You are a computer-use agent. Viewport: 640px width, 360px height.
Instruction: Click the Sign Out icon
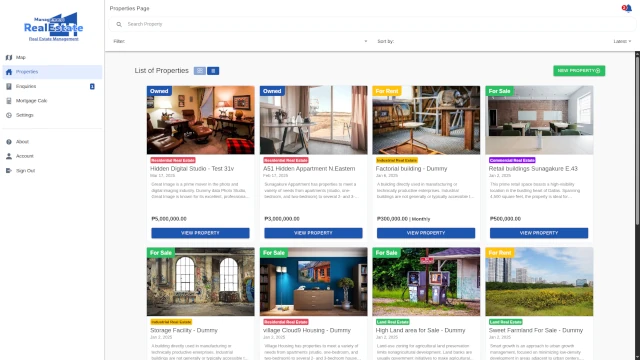9,171
